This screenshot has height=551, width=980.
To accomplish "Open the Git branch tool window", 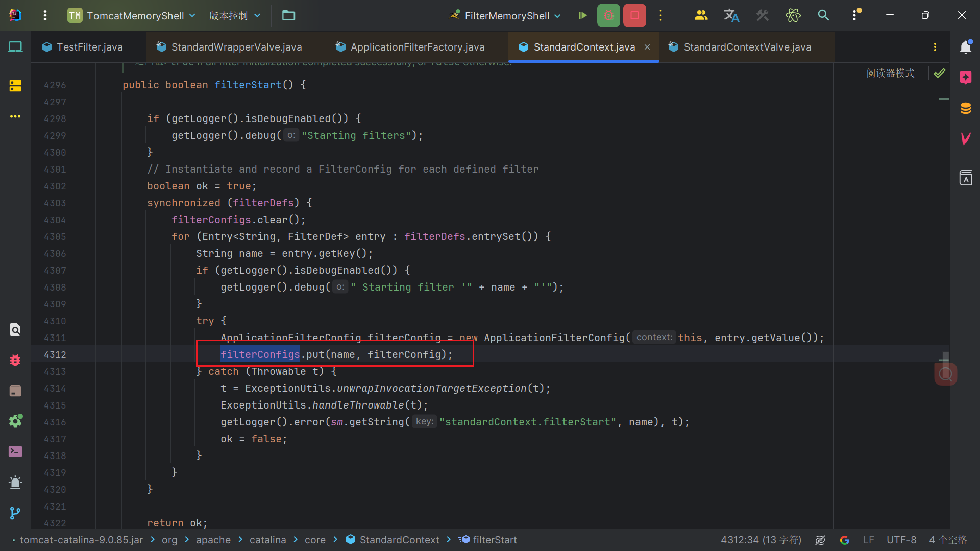I will tap(15, 513).
